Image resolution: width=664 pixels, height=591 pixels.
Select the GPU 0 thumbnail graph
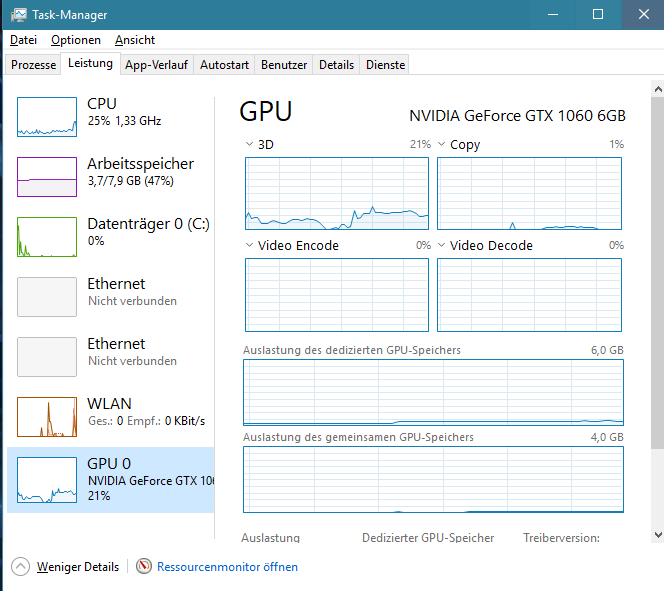coord(47,480)
